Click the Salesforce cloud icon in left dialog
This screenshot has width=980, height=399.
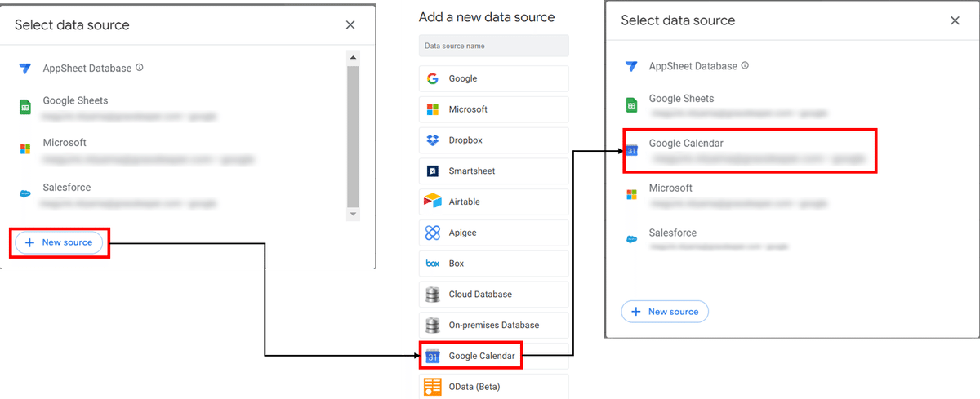25,193
